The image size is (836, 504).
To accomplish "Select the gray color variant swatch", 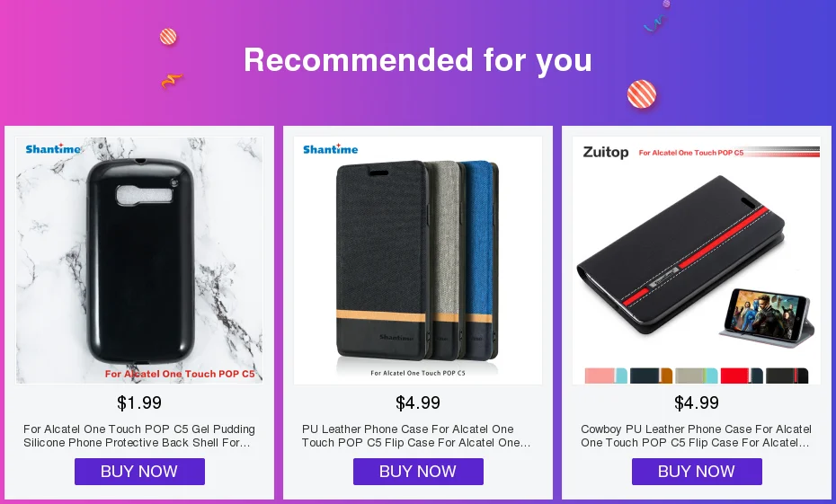I will (x=697, y=376).
